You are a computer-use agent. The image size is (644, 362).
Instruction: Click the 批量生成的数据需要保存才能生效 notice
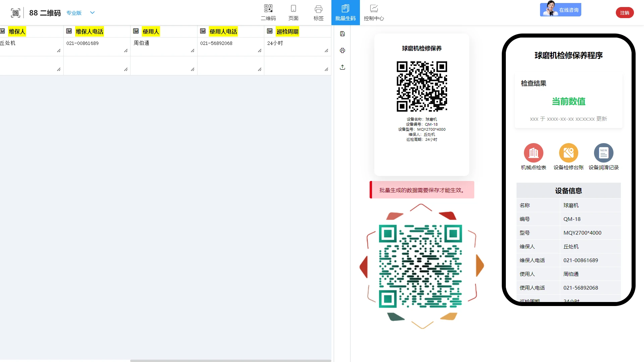[x=422, y=190]
